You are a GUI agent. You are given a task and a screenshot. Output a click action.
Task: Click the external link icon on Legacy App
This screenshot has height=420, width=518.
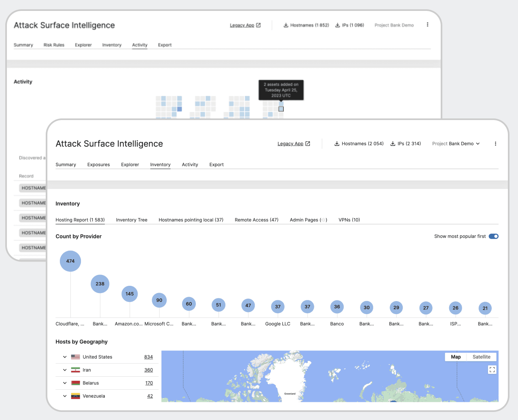[x=308, y=143]
